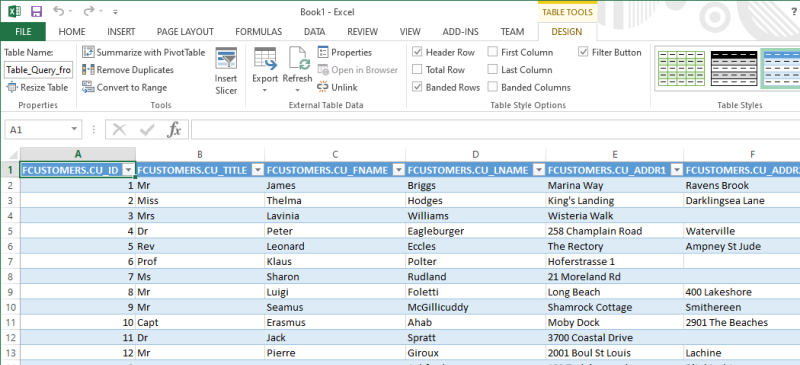Open filter dropdown for FCUSTOMERS.CU_FNAME
This screenshot has height=365, width=800.
click(399, 171)
